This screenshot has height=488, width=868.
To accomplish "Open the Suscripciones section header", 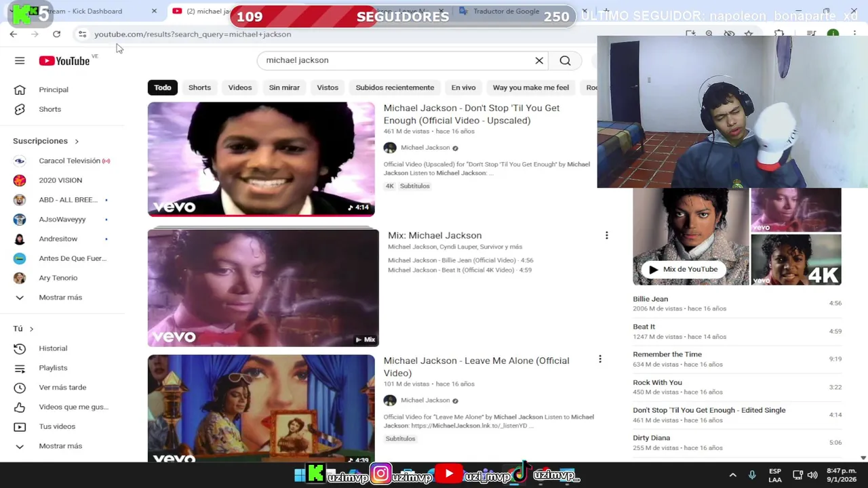I will tap(46, 141).
